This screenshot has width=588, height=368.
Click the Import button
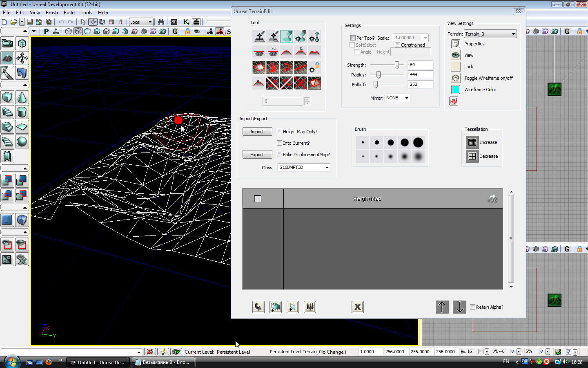257,132
